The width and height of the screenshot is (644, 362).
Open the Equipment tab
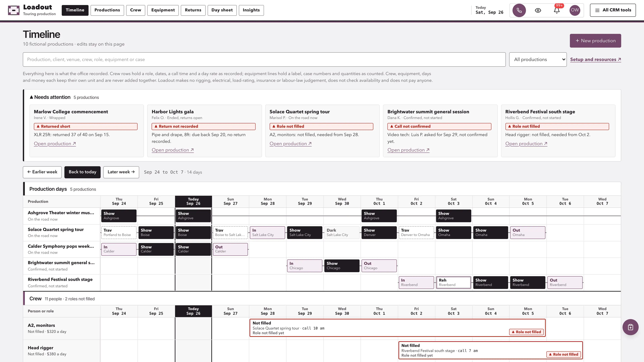click(x=163, y=10)
